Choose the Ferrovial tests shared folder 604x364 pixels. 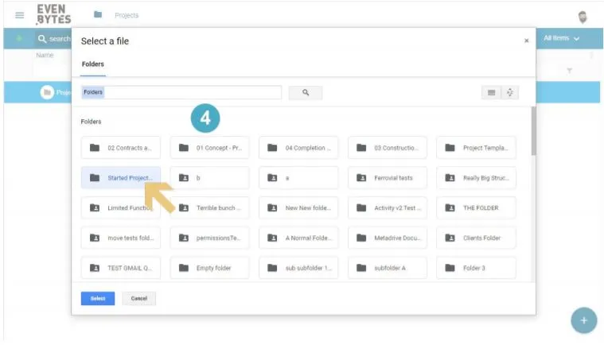(x=387, y=178)
